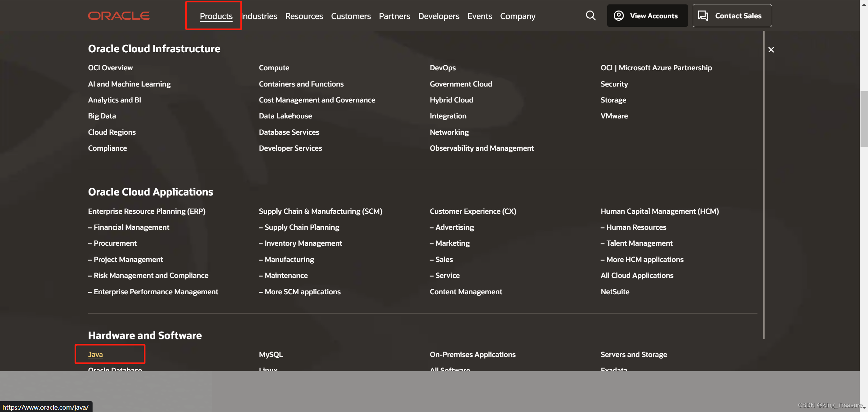
Task: Open Database Services
Action: 289,132
